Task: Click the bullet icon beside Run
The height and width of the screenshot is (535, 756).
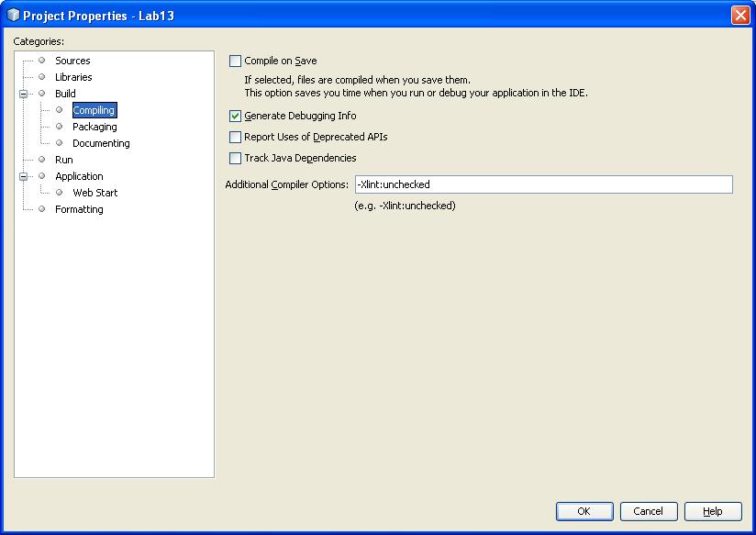Action: tap(42, 159)
